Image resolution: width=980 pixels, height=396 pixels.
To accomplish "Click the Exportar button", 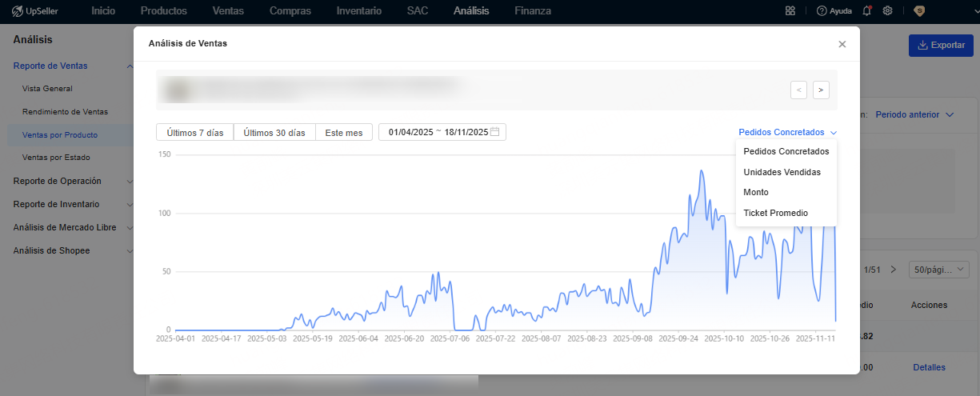I will pos(941,46).
